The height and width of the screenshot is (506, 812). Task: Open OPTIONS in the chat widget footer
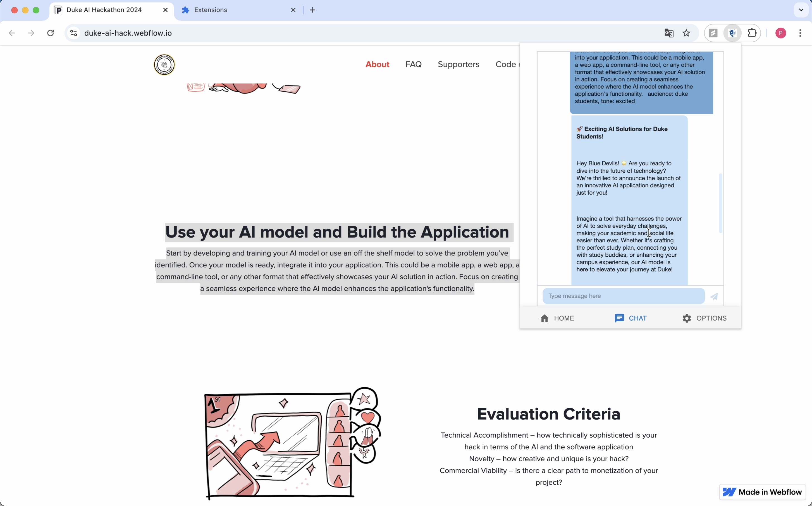pyautogui.click(x=704, y=318)
